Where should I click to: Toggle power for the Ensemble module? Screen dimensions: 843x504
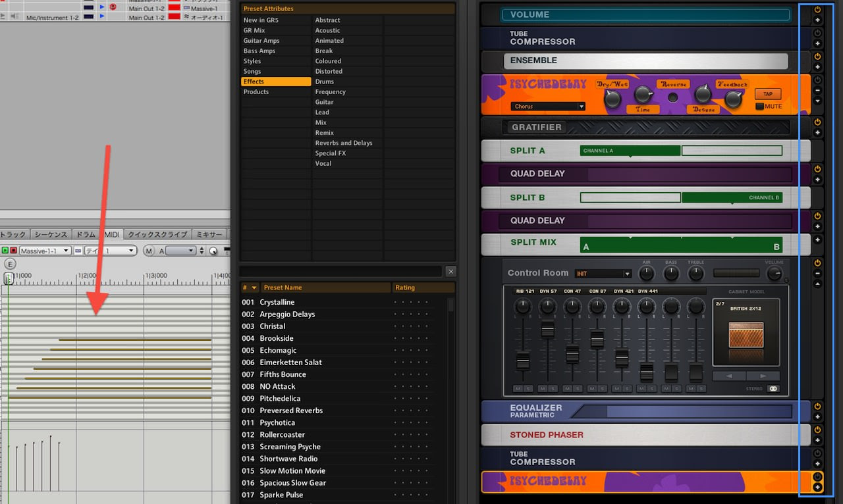click(x=817, y=57)
